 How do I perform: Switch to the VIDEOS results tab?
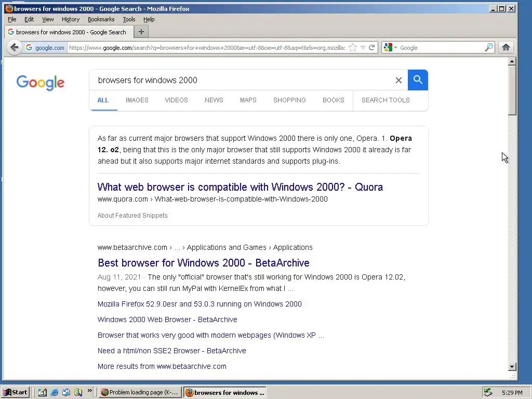[177, 100]
